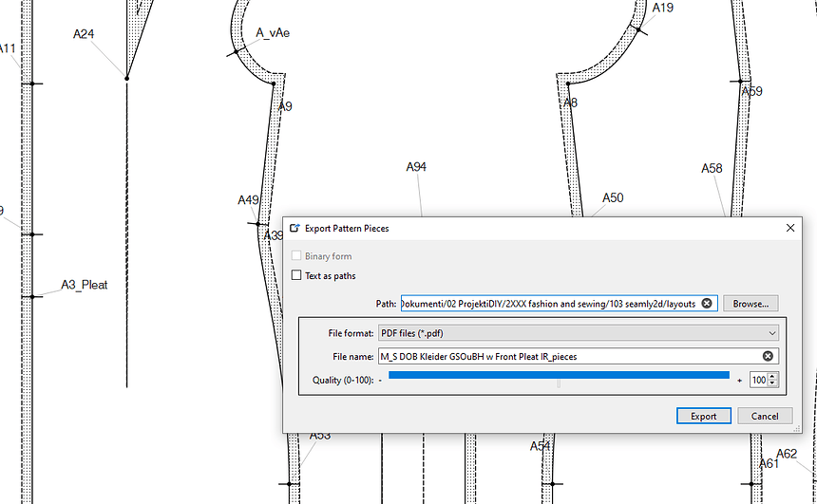Click into the File name text field
Screen dimensions: 817x504
click(571, 356)
